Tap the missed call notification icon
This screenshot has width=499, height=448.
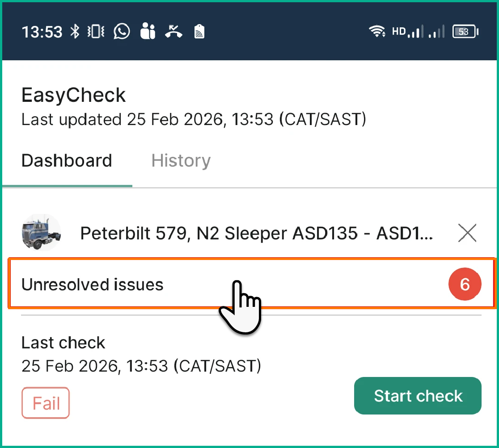tap(173, 32)
